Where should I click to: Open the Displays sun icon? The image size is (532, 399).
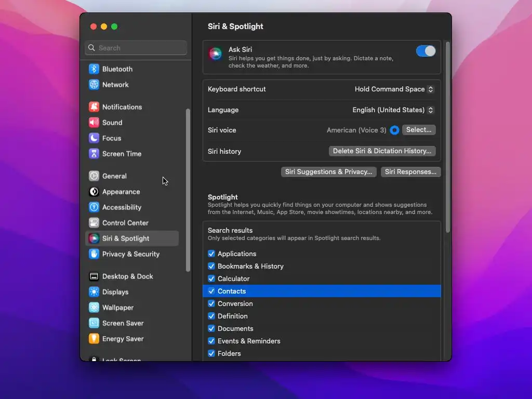pyautogui.click(x=94, y=292)
